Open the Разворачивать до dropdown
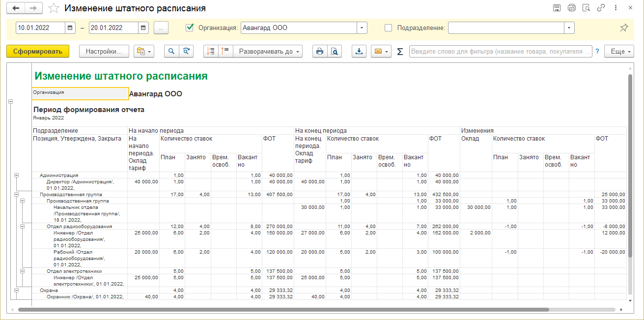This screenshot has height=320, width=644. click(268, 52)
